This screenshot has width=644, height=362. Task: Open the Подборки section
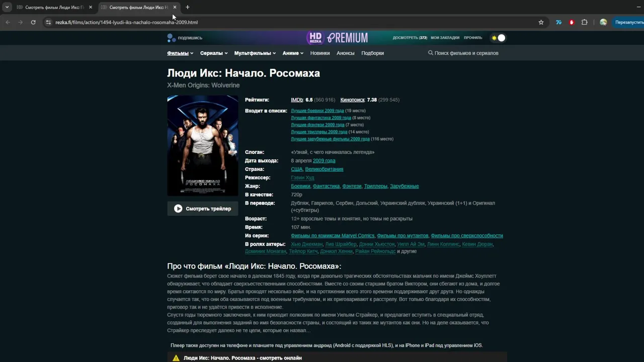point(373,53)
